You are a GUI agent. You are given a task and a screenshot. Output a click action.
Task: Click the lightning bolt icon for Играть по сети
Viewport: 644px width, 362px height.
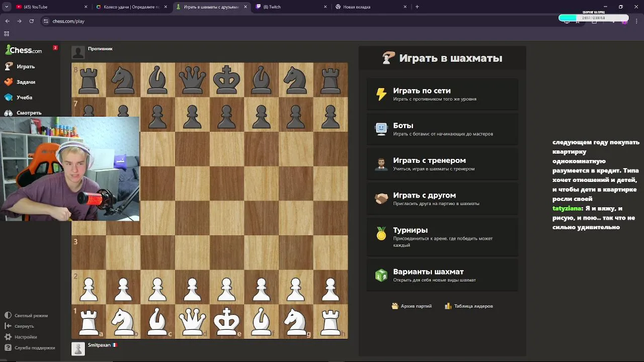381,94
